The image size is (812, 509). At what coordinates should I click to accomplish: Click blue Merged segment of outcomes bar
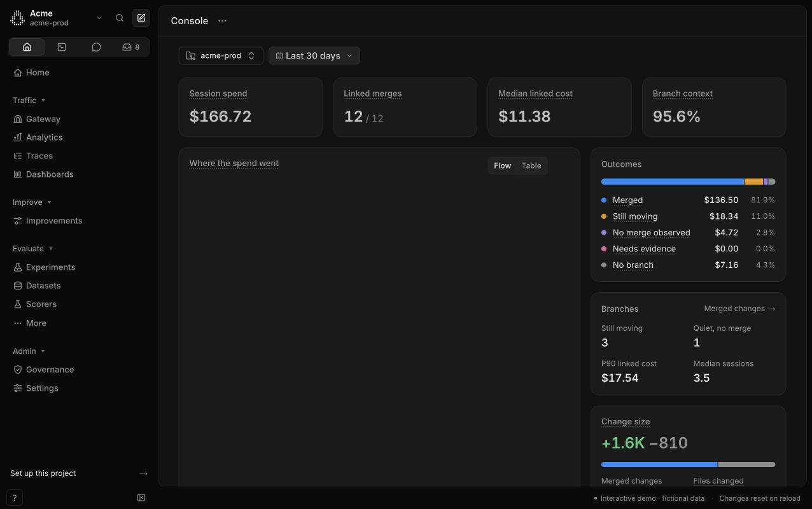coord(673,182)
